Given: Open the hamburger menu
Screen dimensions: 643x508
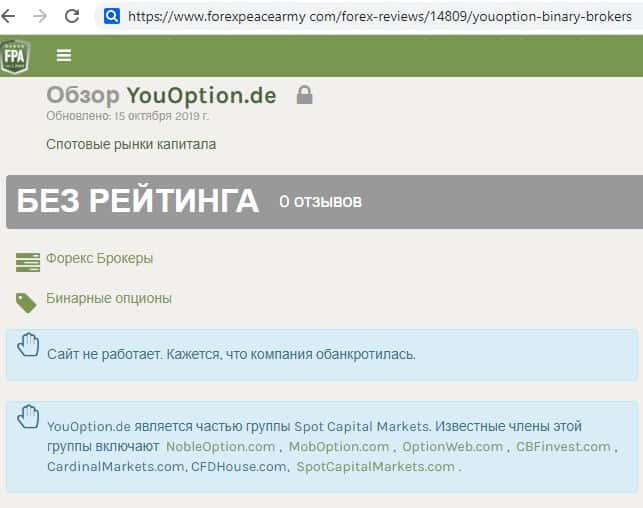Looking at the screenshot, I should click(64, 55).
